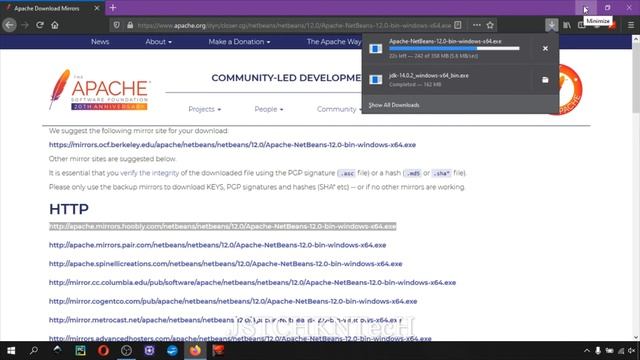Open page actions three-dots menu

(476, 25)
